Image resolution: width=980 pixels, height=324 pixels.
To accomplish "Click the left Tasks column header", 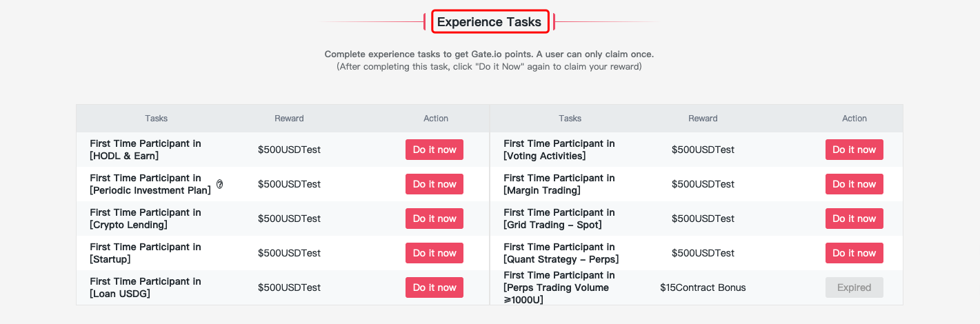I will click(x=157, y=119).
